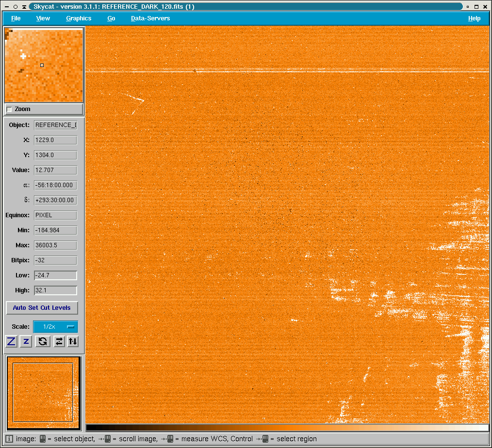Open the Go menu
492x448 pixels.
click(111, 18)
